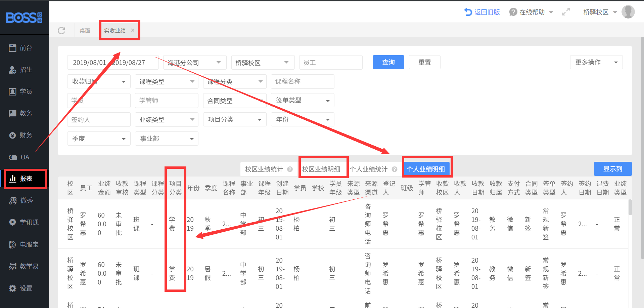Expand the 年份 filter dropdown

coord(303,119)
